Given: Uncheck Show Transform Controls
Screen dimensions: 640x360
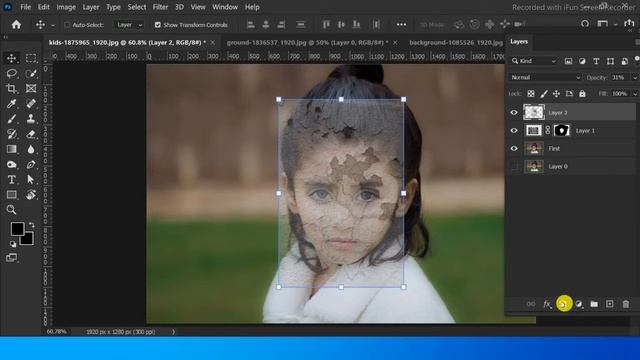Looking at the screenshot, I should (158, 25).
